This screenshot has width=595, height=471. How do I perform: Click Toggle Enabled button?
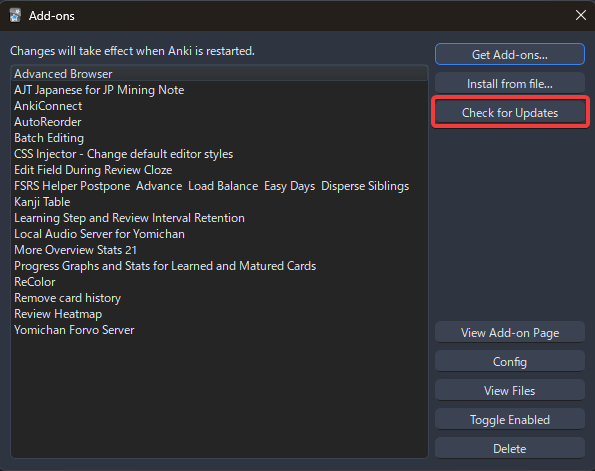tap(510, 419)
